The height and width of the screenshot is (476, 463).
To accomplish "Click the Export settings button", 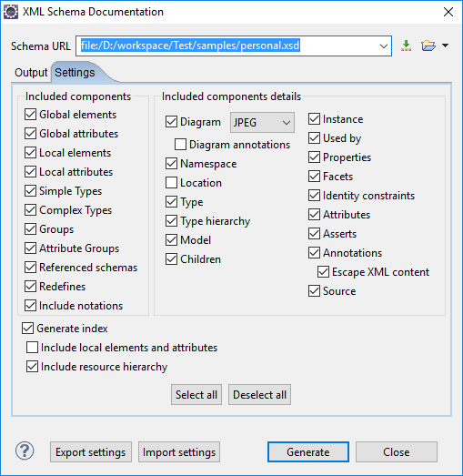I will 91,452.
